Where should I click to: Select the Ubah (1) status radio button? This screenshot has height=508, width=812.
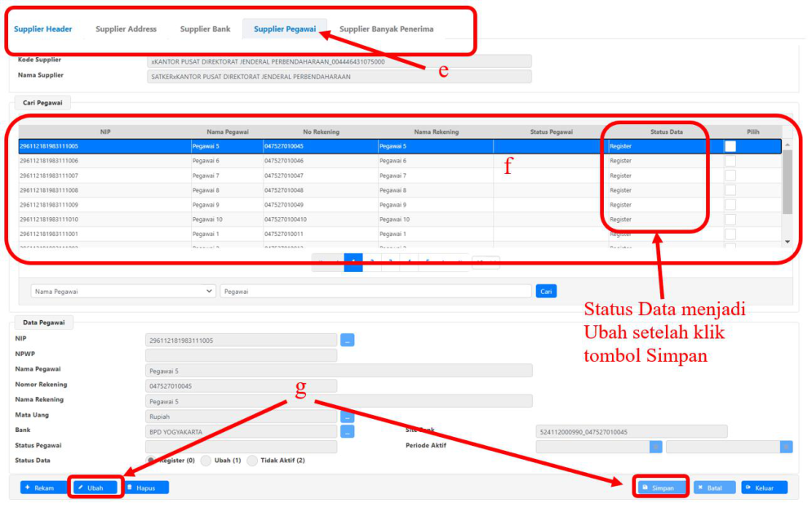pos(206,461)
